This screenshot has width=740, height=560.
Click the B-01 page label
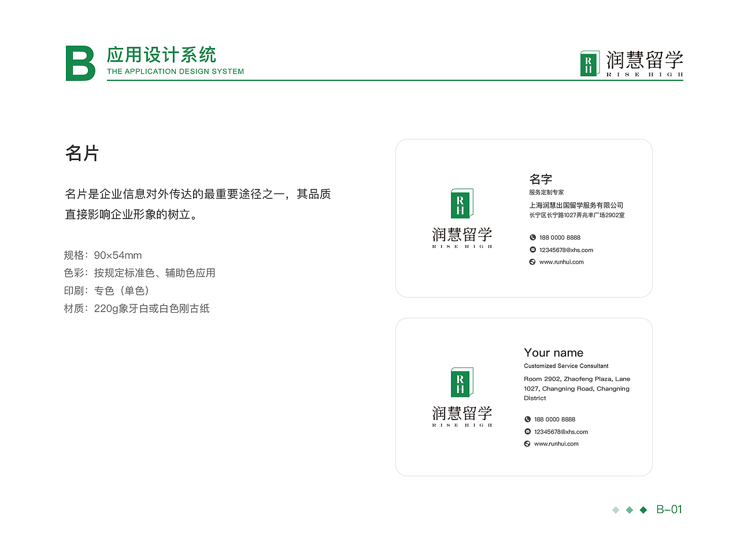point(669,510)
